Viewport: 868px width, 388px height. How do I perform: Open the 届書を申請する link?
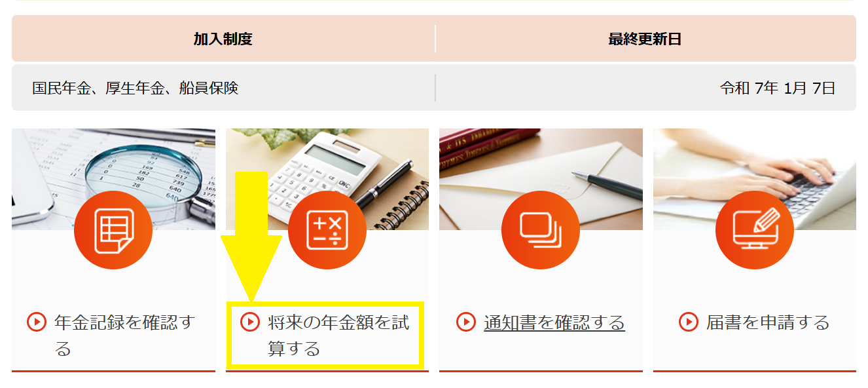click(768, 322)
